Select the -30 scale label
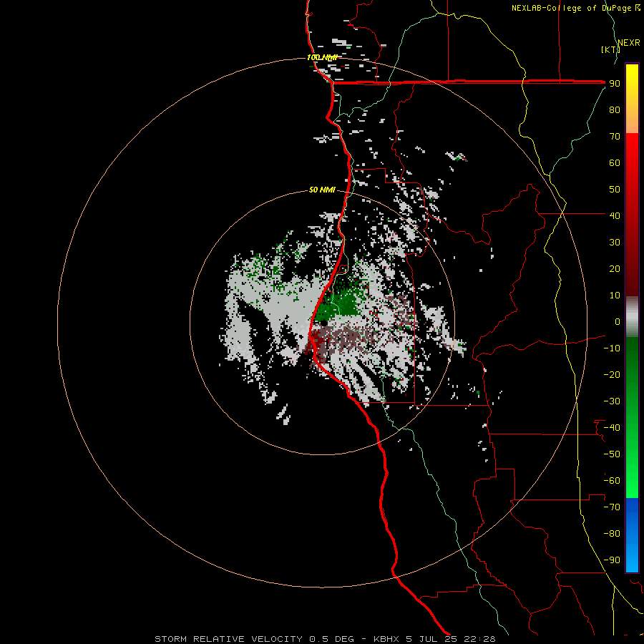The image size is (644, 644). pyautogui.click(x=612, y=401)
